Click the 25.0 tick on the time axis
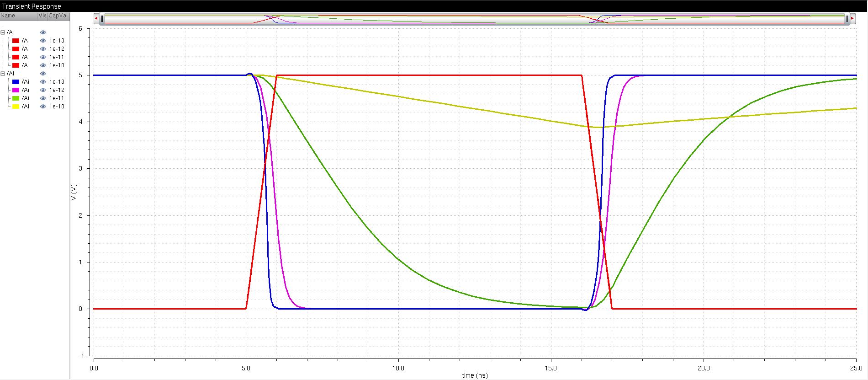Image resolution: width=868 pixels, height=380 pixels. coord(856,368)
